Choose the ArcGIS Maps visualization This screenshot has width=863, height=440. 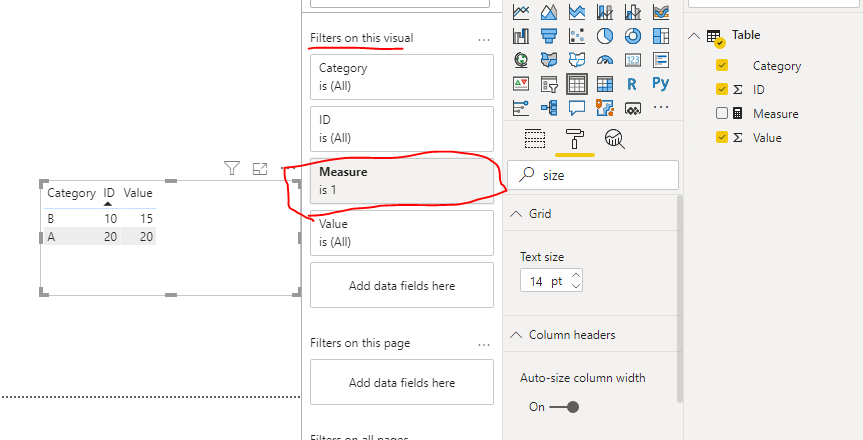pos(605,107)
